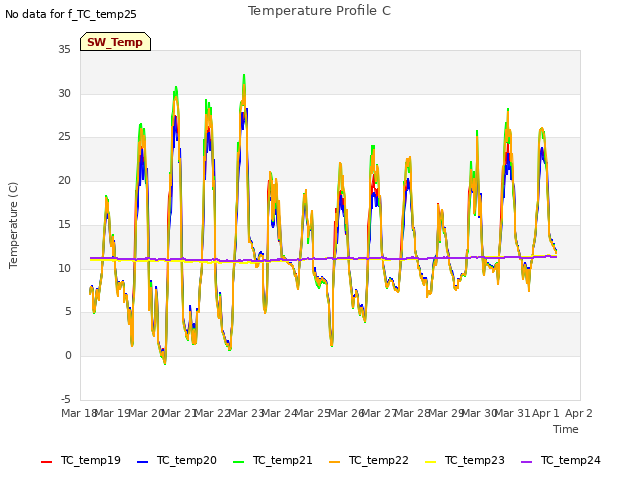Click the SW_Temp label box
Viewport: 640px width, 480px height.
pos(116,42)
